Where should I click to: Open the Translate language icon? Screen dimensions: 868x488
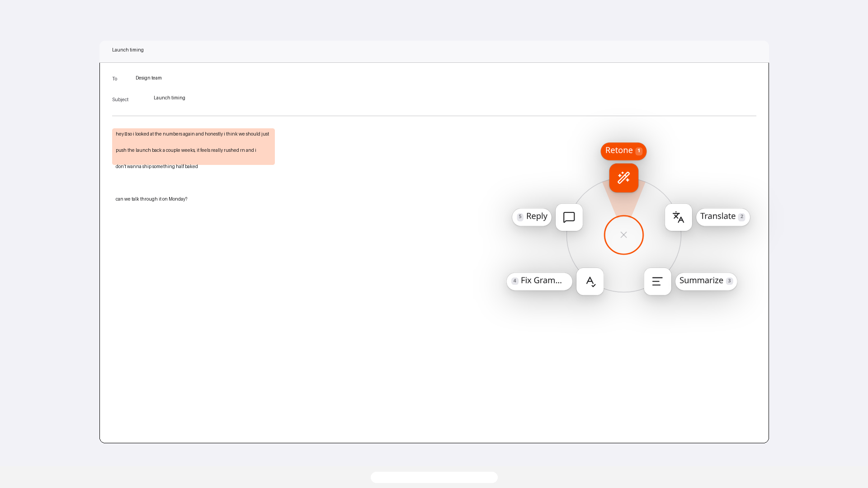[x=678, y=217]
